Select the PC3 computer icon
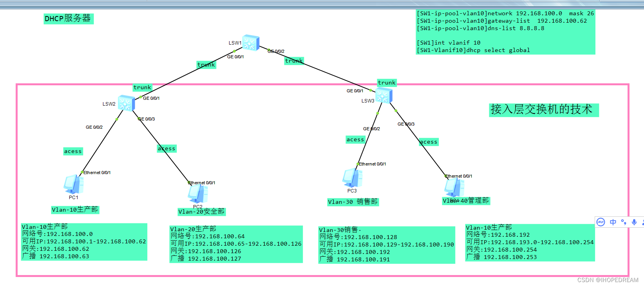Screen dimensions: 644x286 click(352, 178)
